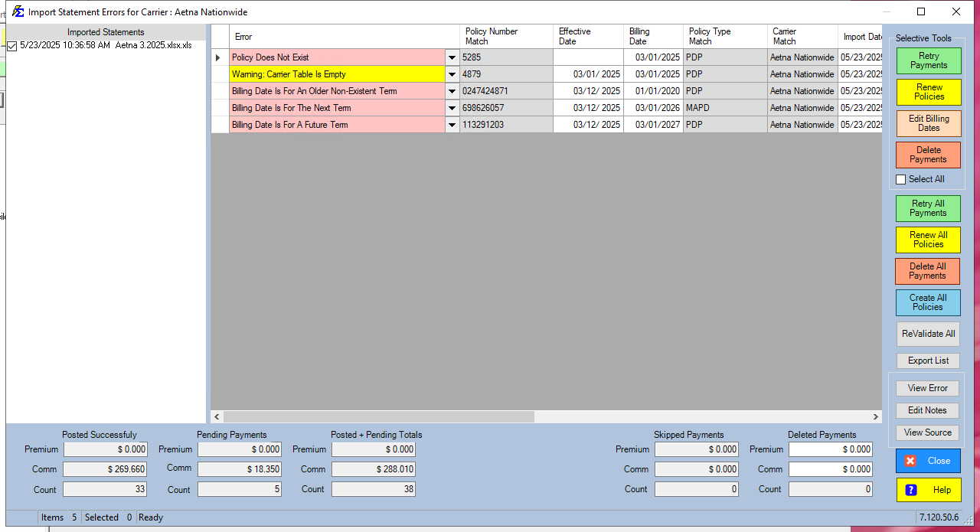This screenshot has width=980, height=532.
Task: Click the yellow Renew All Policies button
Action: coord(928,240)
